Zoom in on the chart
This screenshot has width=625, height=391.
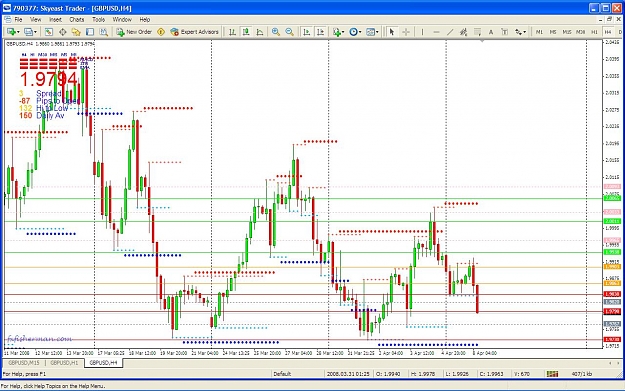[x=275, y=32]
